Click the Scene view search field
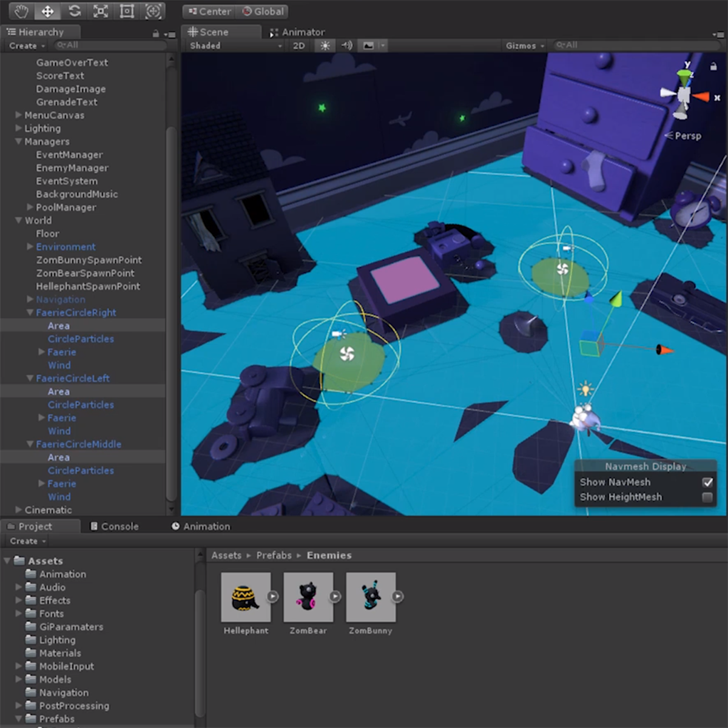Image resolution: width=728 pixels, height=728 pixels. tap(636, 45)
